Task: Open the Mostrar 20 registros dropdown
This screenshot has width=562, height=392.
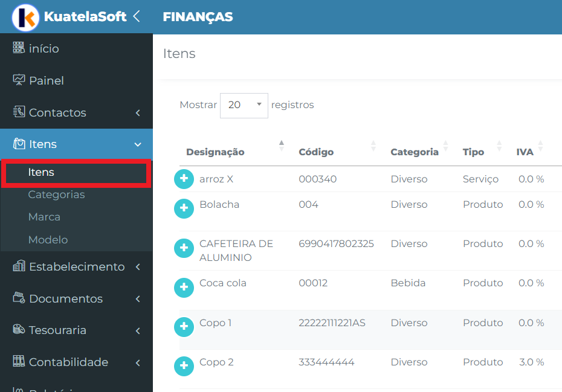Action: 244,105
